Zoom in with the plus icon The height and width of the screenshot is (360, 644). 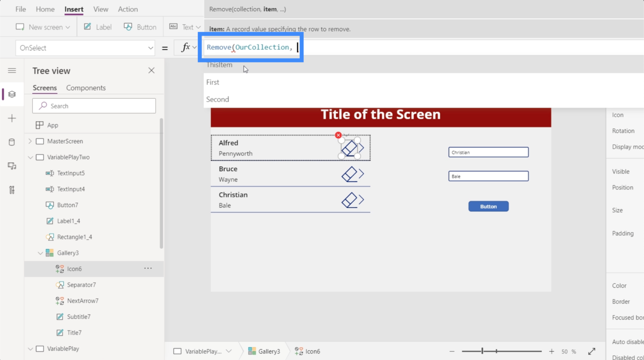click(552, 351)
